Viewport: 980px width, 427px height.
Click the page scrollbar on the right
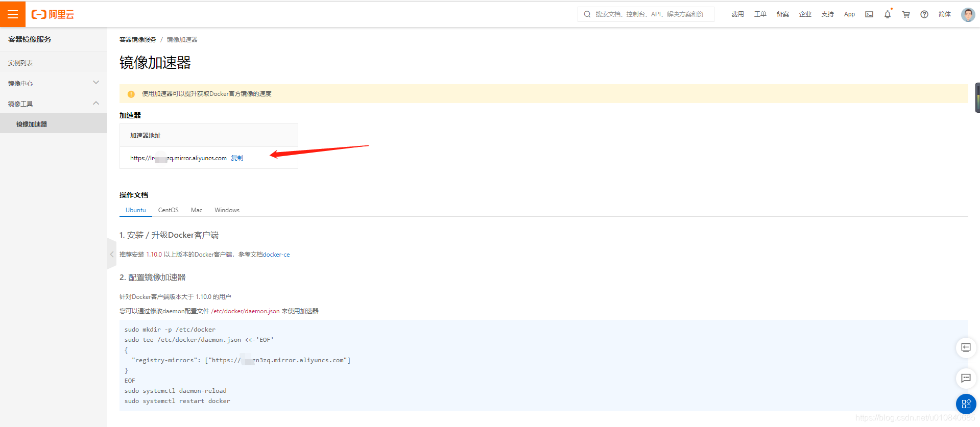click(977, 97)
